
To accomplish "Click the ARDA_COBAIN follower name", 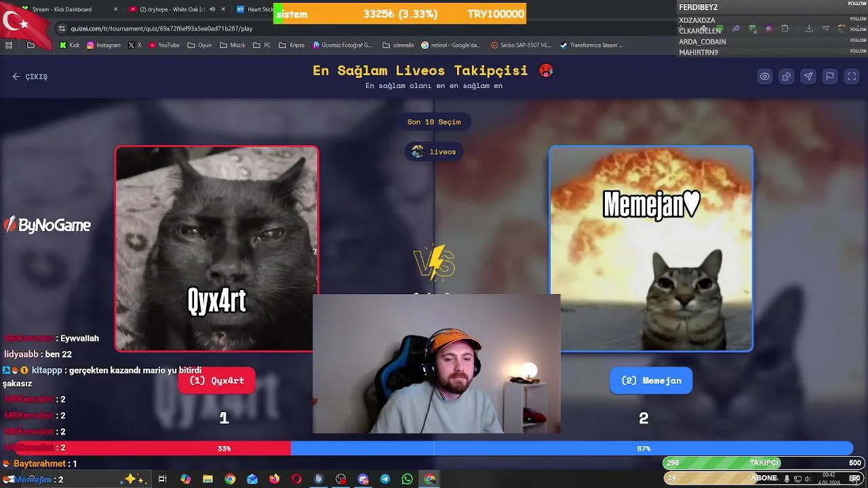I will [703, 42].
